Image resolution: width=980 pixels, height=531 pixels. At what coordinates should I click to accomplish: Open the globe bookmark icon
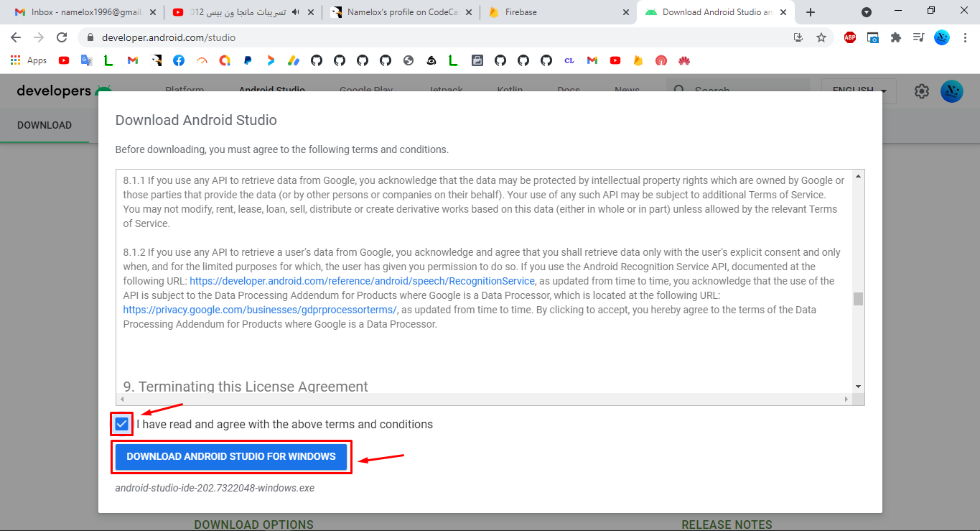click(x=409, y=61)
